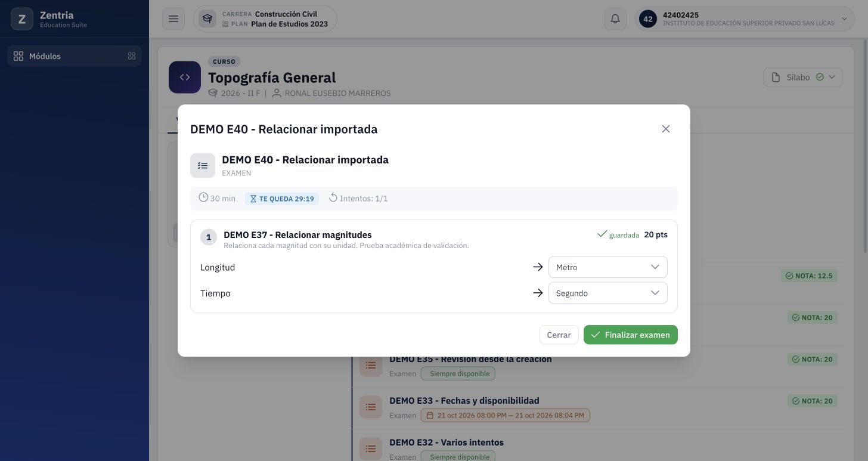Toggle the hamburger menu button

[173, 19]
